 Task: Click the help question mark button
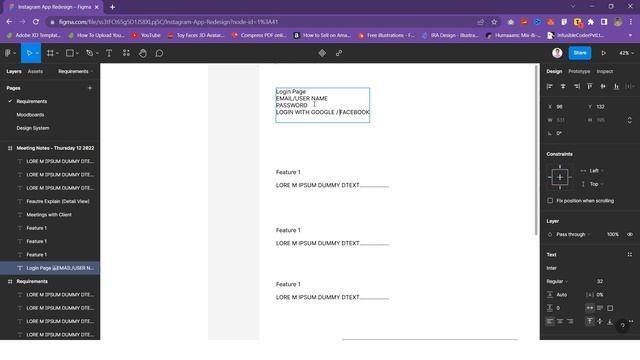pyautogui.click(x=622, y=325)
